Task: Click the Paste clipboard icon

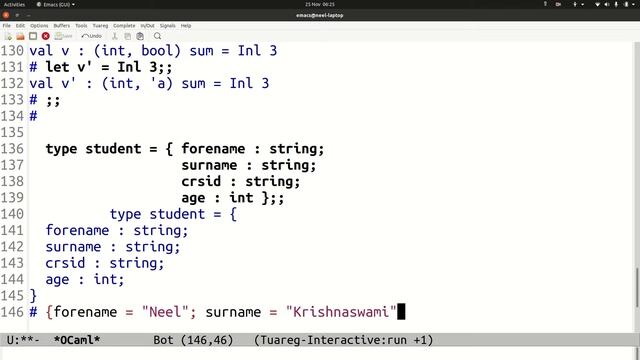Action: (x=140, y=36)
